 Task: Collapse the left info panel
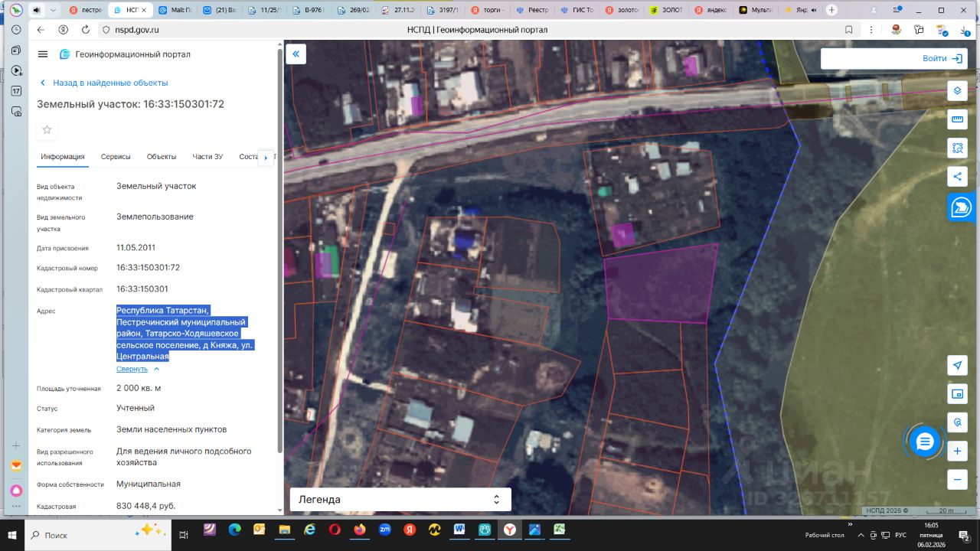click(x=296, y=54)
